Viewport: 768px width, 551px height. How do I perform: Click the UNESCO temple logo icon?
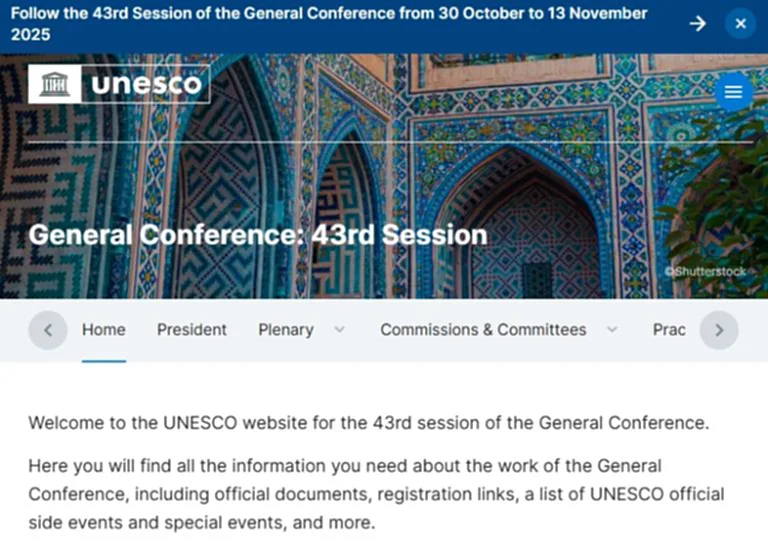(x=55, y=85)
